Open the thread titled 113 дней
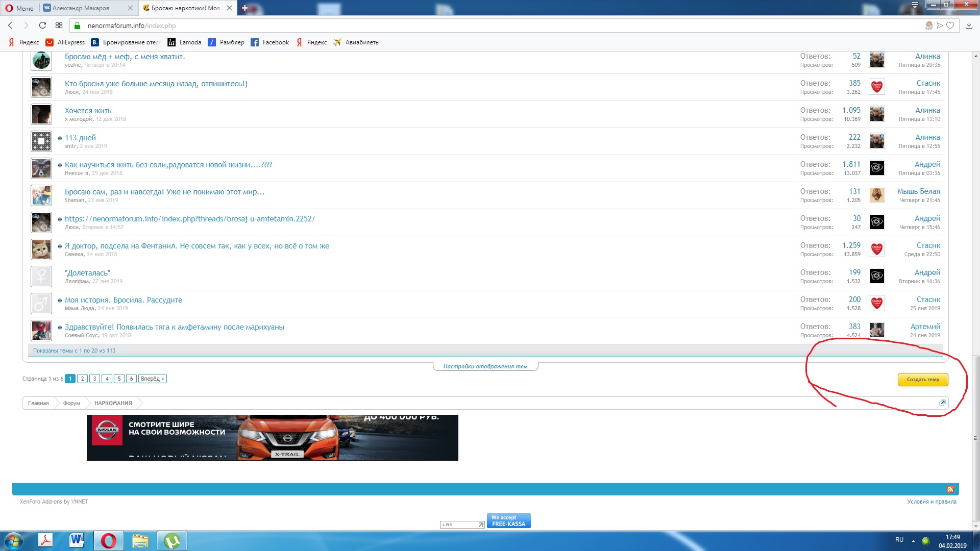 [x=80, y=138]
